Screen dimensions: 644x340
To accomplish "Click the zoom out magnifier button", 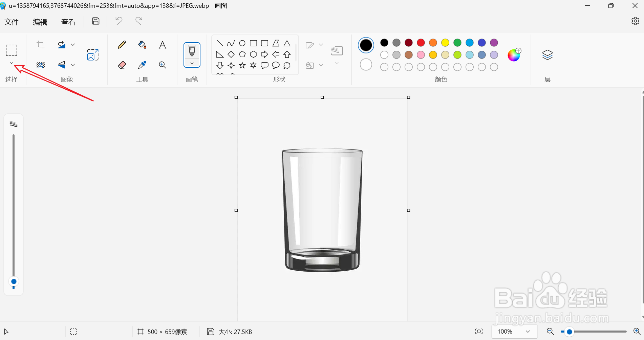I will [551, 332].
